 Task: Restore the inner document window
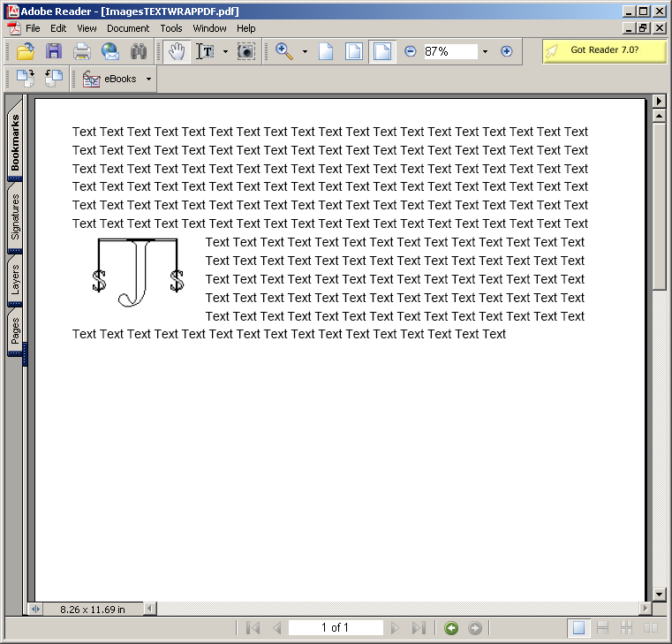(643, 28)
